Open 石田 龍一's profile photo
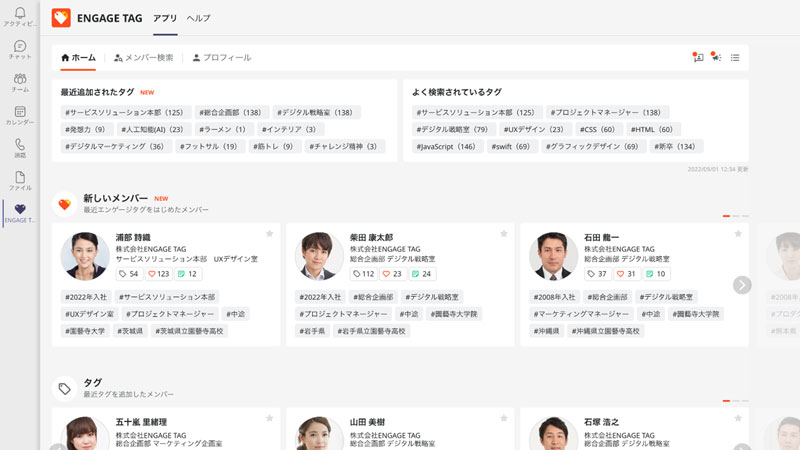The height and width of the screenshot is (450, 800). 553,256
